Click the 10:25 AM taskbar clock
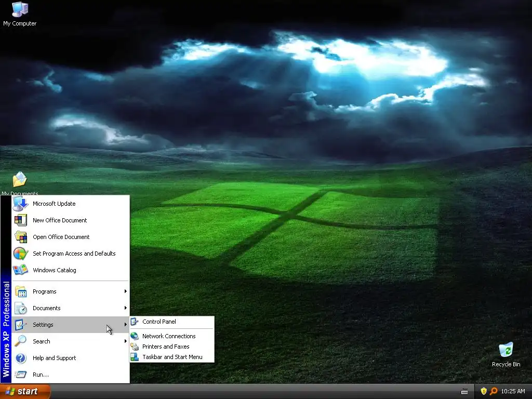Screen dimensions: 532x399 [x=513, y=391]
